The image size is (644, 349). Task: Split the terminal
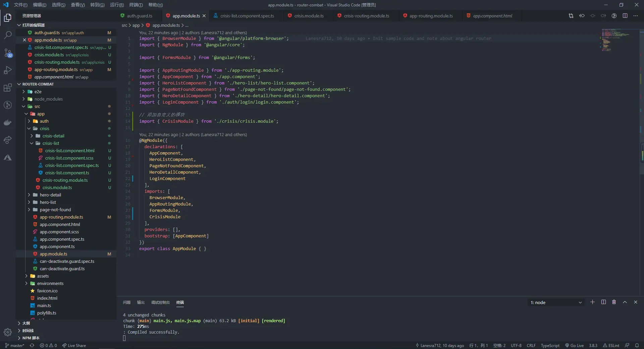click(603, 302)
